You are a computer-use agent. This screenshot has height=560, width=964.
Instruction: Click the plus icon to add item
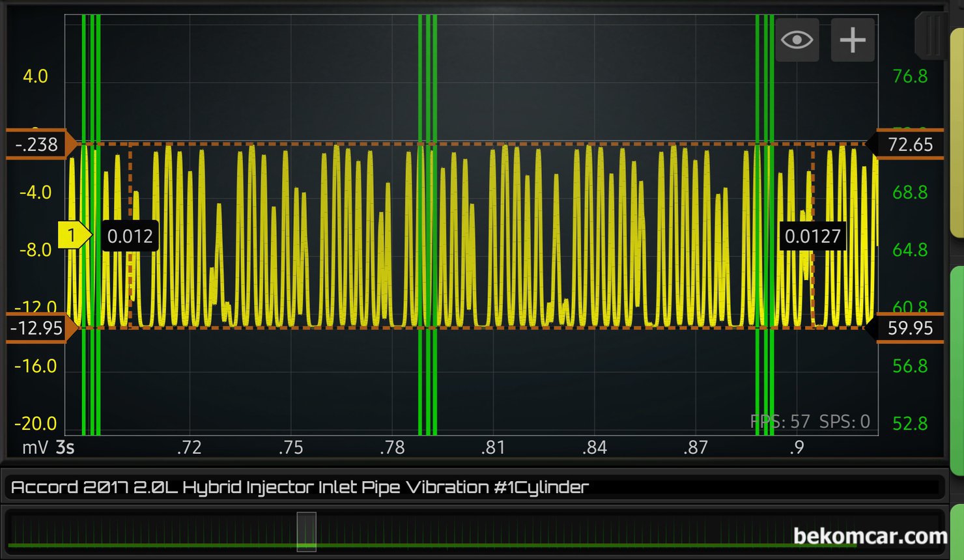pyautogui.click(x=853, y=40)
